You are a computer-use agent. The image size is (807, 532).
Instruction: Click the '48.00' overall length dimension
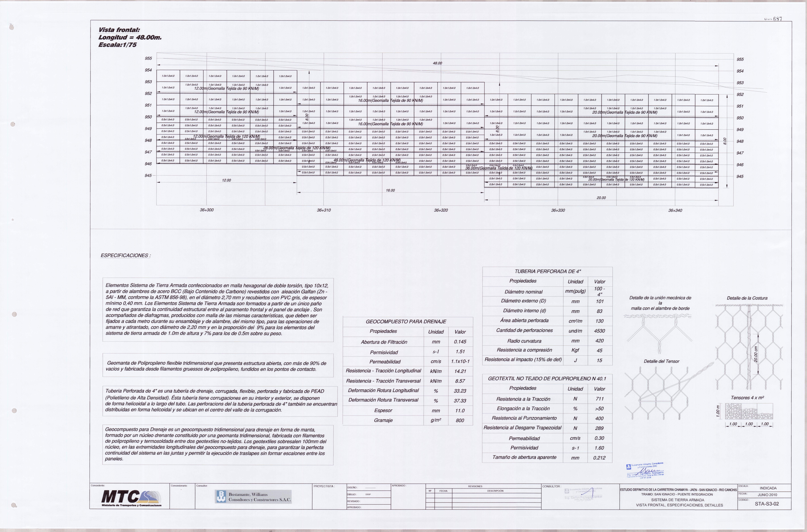[437, 63]
